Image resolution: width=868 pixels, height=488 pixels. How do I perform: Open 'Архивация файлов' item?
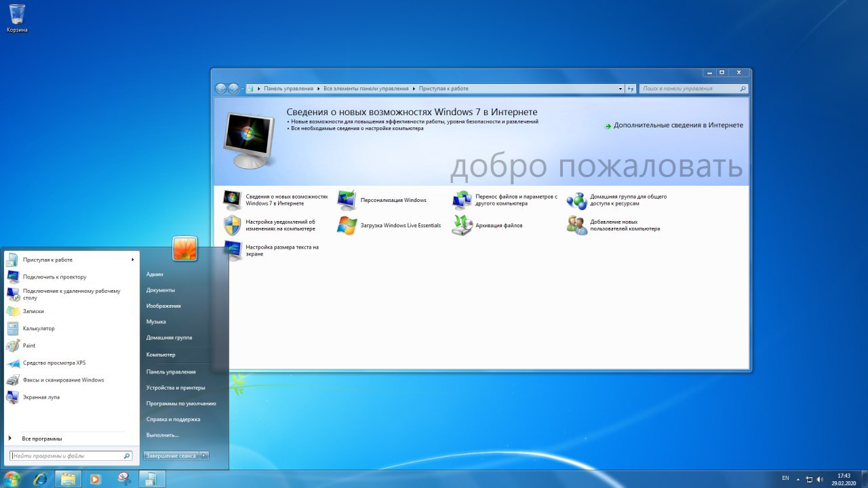pyautogui.click(x=488, y=225)
